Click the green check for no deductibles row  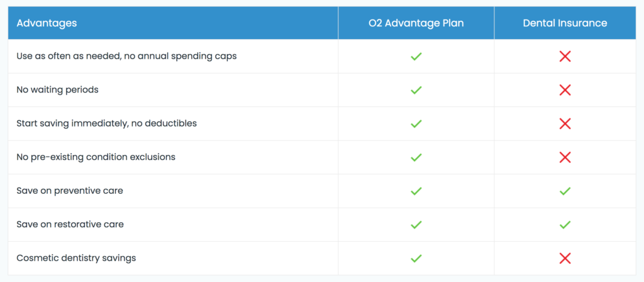416,124
